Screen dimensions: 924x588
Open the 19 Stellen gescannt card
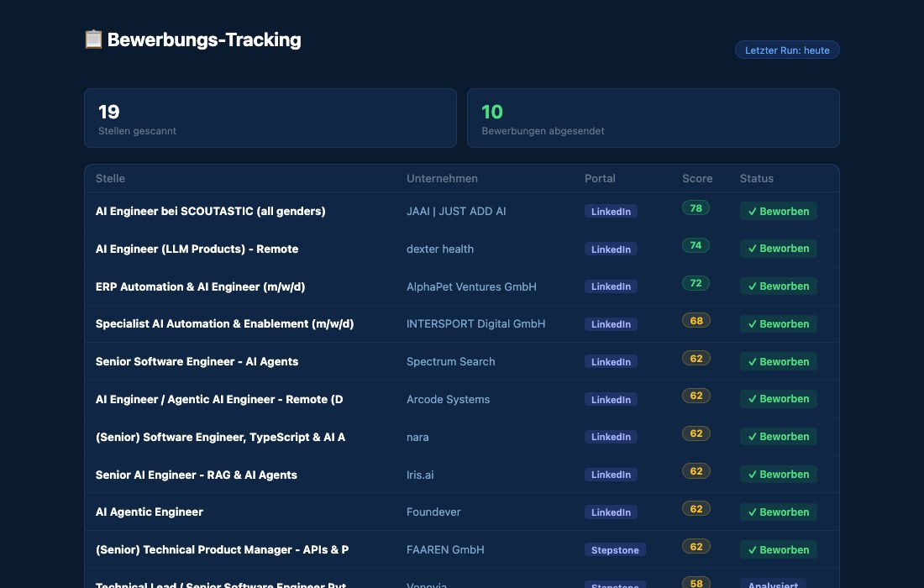[270, 118]
